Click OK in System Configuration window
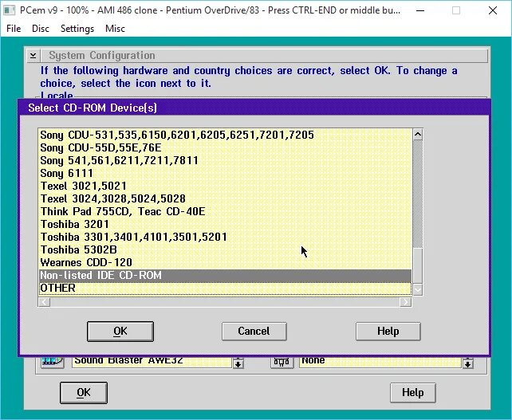 click(x=84, y=393)
